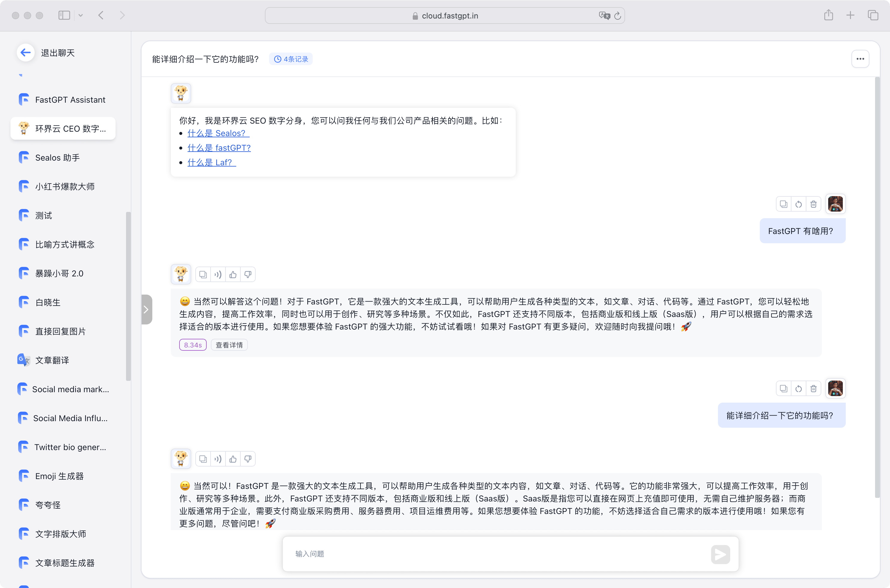890x588 pixels.
Task: Like the first AI response
Action: pyautogui.click(x=233, y=275)
